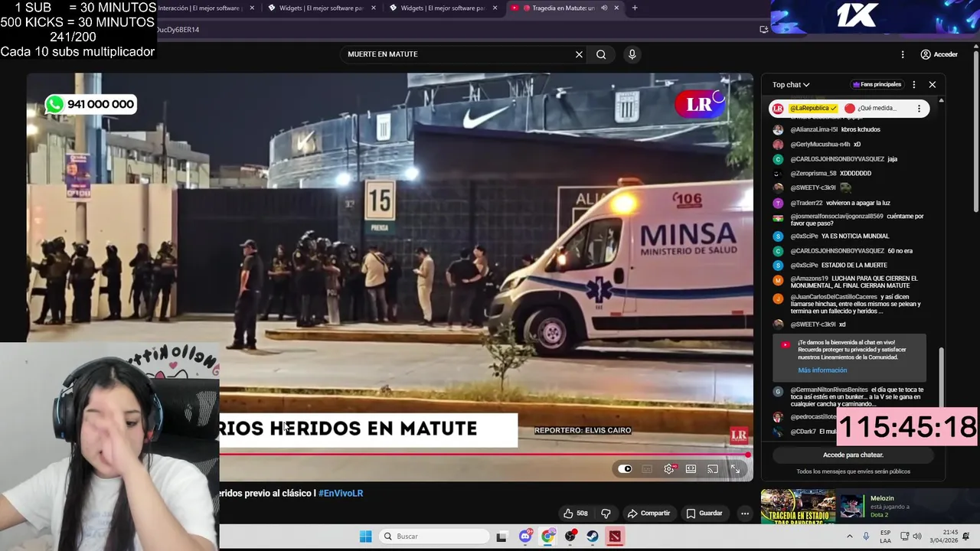
Task: Click the Más información chat link
Action: coord(822,370)
